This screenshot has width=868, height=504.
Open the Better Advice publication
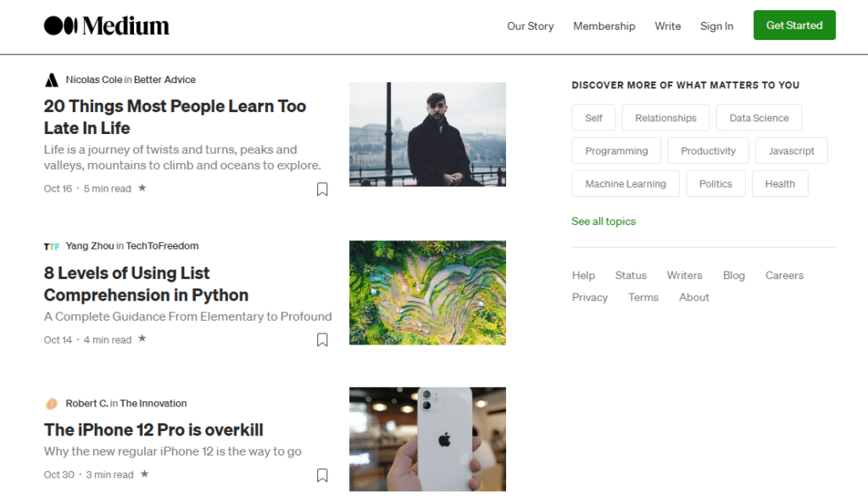point(164,80)
